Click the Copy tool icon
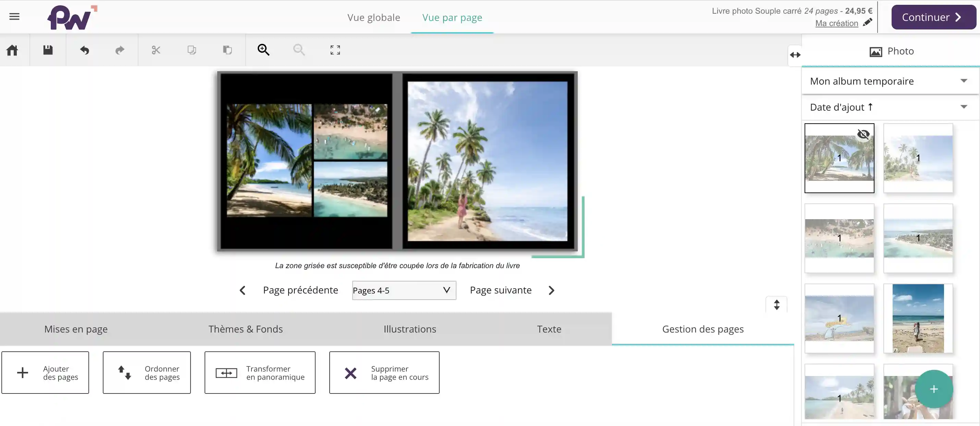980x426 pixels. [191, 49]
